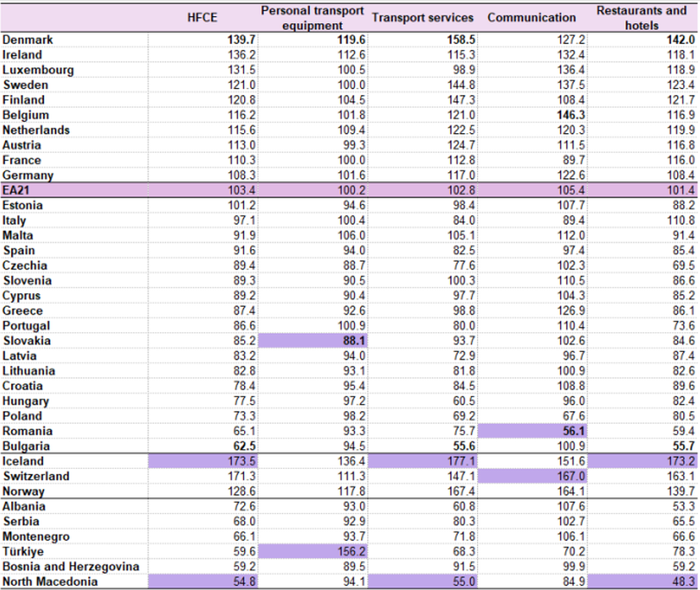Click Italy's Restaurants and hotels value 110.8
Image resolution: width=700 pixels, height=590 pixels.
[681, 220]
